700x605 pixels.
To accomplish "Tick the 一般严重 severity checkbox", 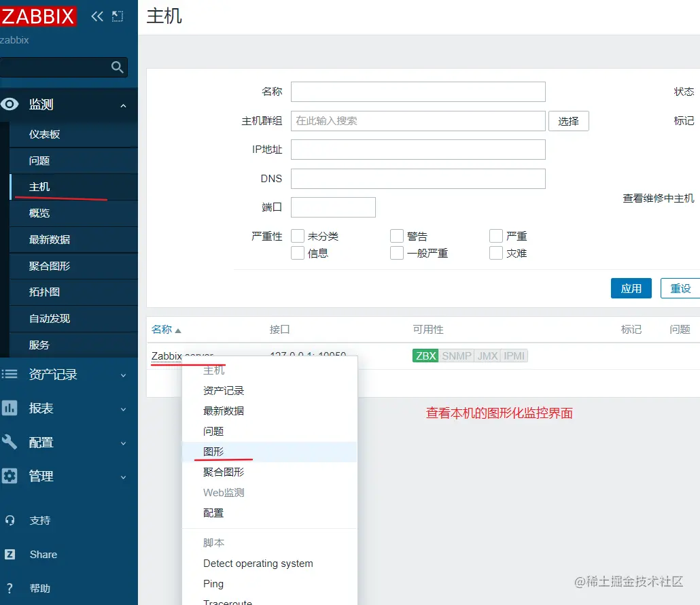I will 397,253.
